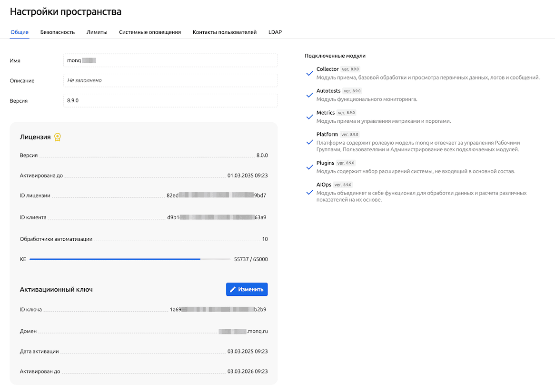Click the KE usage progress bar

coord(130,259)
